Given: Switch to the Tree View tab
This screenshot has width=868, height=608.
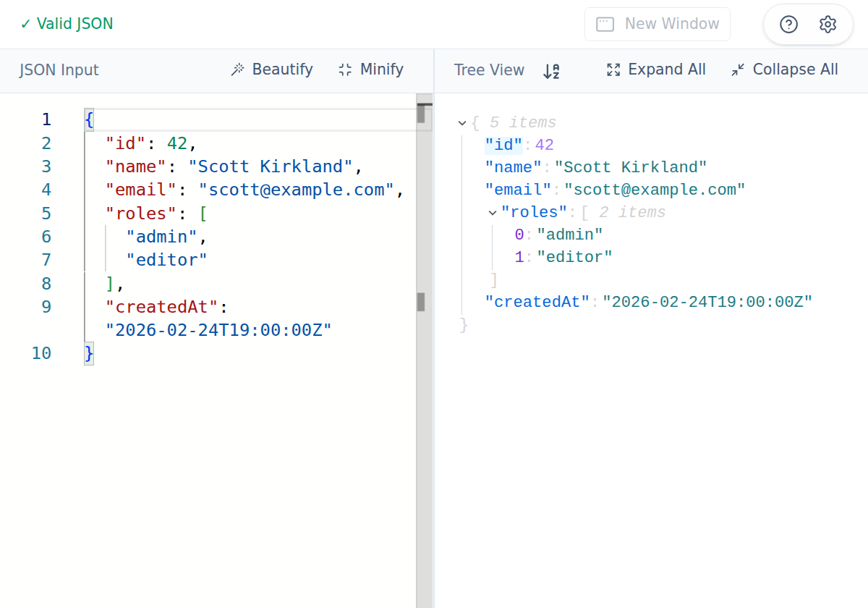Looking at the screenshot, I should pos(489,70).
